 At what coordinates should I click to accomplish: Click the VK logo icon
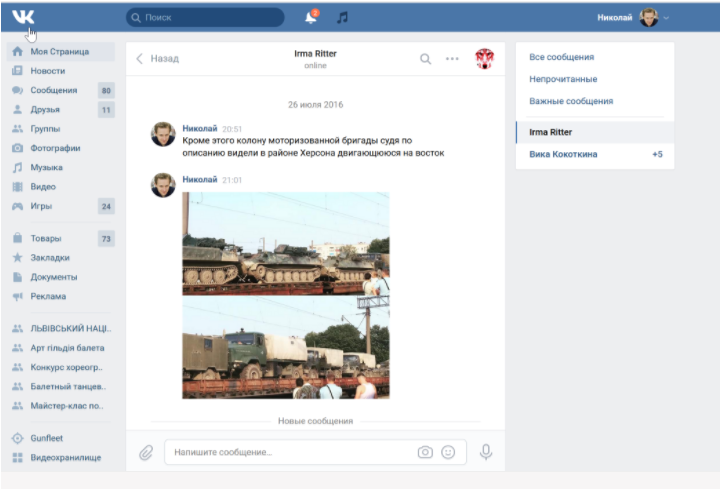(24, 17)
